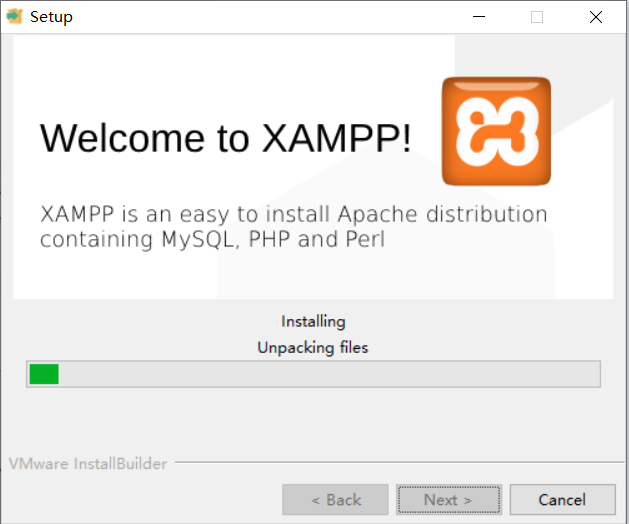Click the disabled < Back button
The image size is (629, 524).
335,500
